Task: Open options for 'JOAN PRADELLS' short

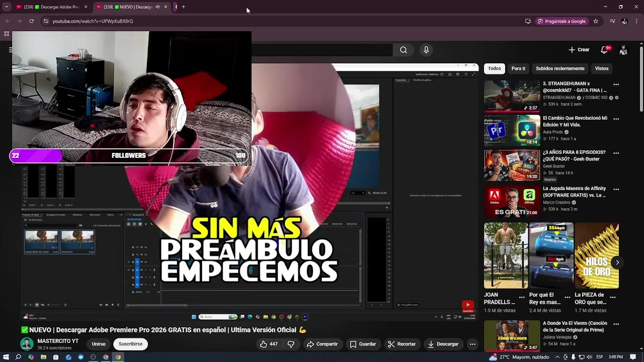Action: pos(522,298)
